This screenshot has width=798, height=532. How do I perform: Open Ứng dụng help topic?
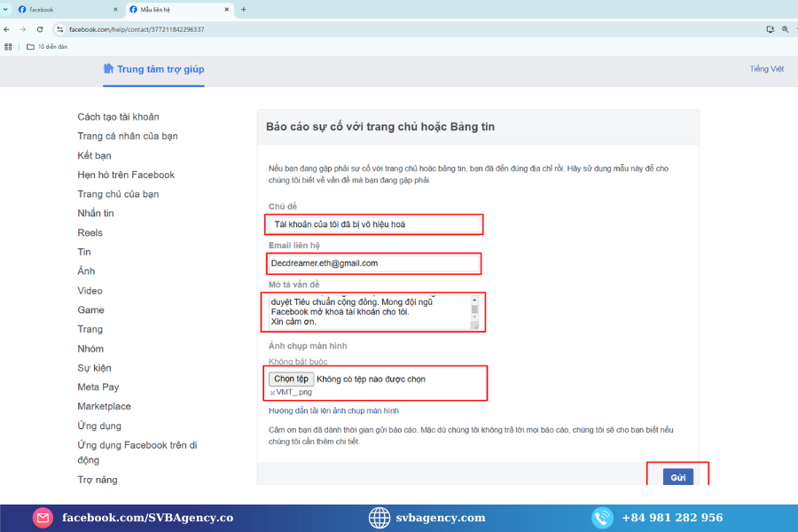tap(99, 426)
